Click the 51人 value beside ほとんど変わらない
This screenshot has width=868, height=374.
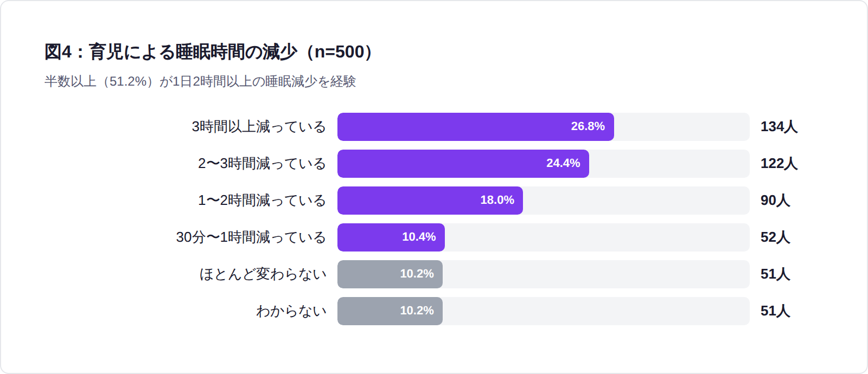click(775, 274)
